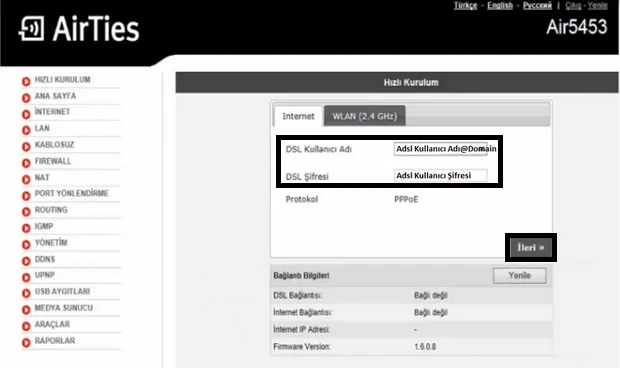
Task: Go to ANA SAYFA in the sidebar
Action: (x=55, y=96)
